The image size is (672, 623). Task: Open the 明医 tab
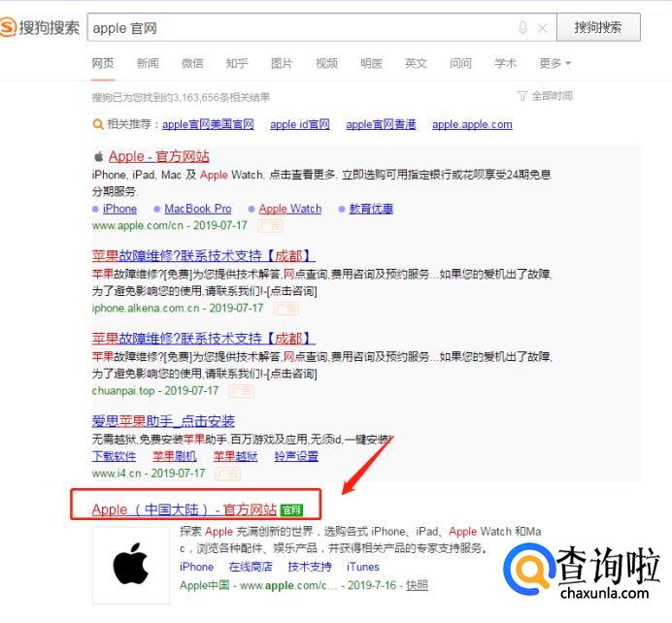point(371,63)
